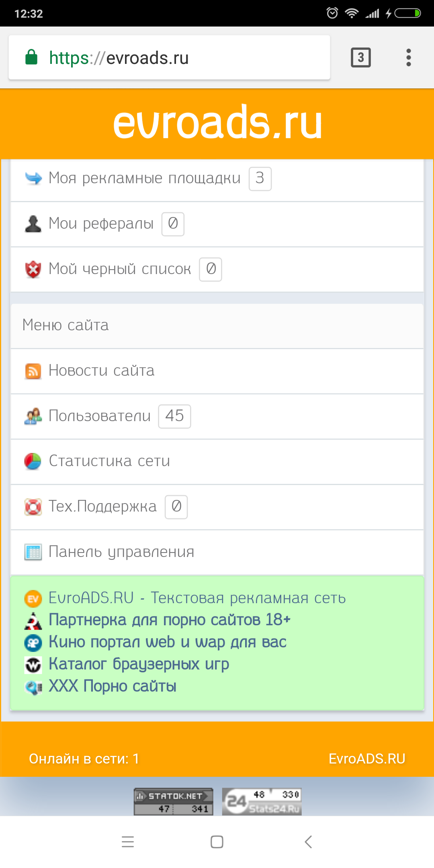Open the Chrome three-dot overflow menu
Viewport: 434px width, 868px height.
409,57
